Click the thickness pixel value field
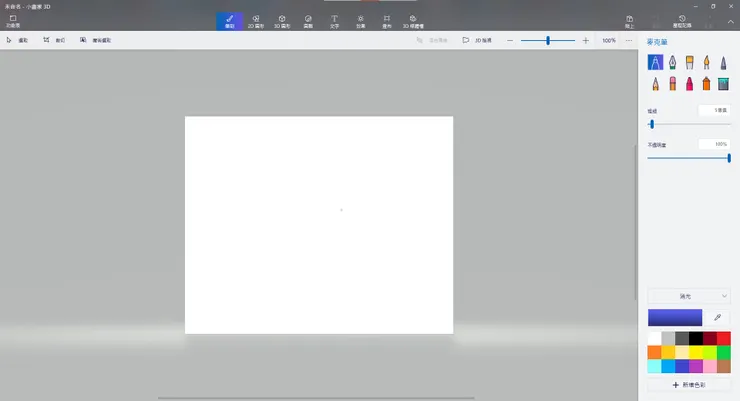This screenshot has width=740, height=401. (x=715, y=110)
